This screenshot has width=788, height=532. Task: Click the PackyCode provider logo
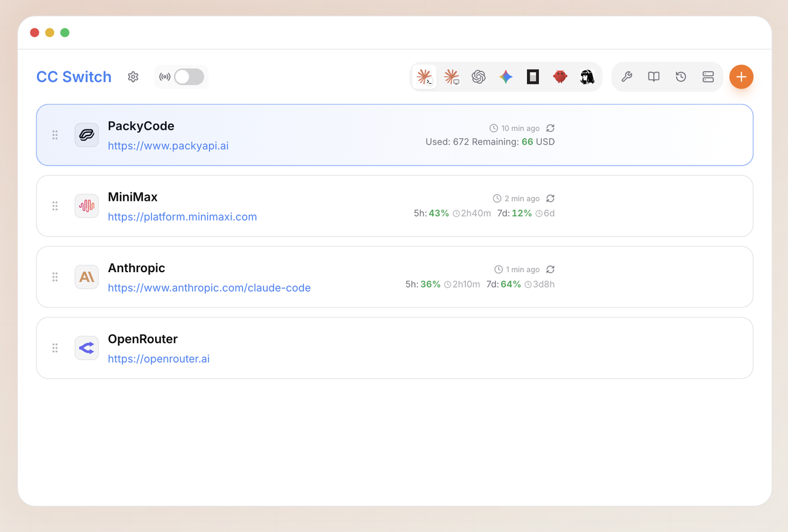tap(87, 135)
